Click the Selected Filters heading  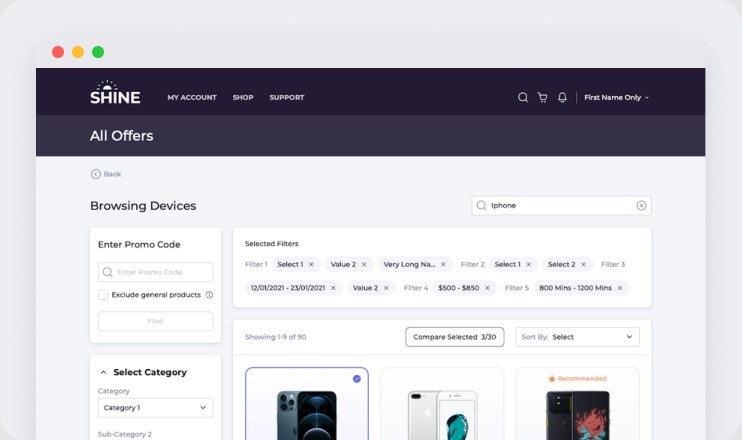[x=272, y=244]
